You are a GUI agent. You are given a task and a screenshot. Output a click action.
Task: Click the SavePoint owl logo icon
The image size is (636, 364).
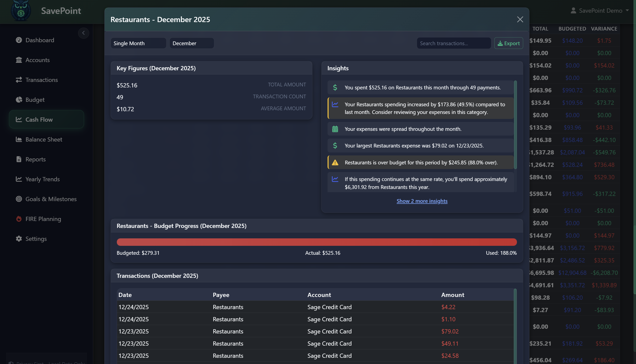(x=21, y=10)
